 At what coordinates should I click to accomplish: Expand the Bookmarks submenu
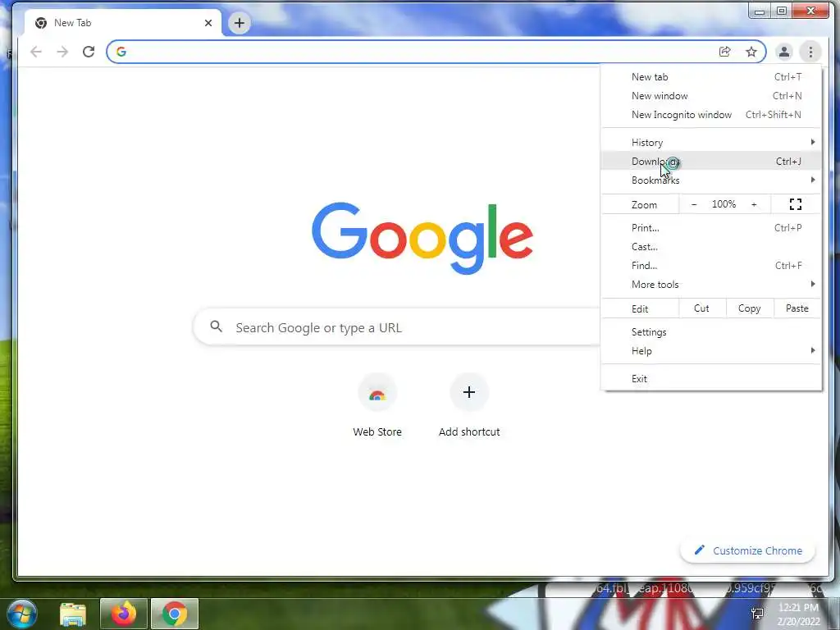(711, 180)
